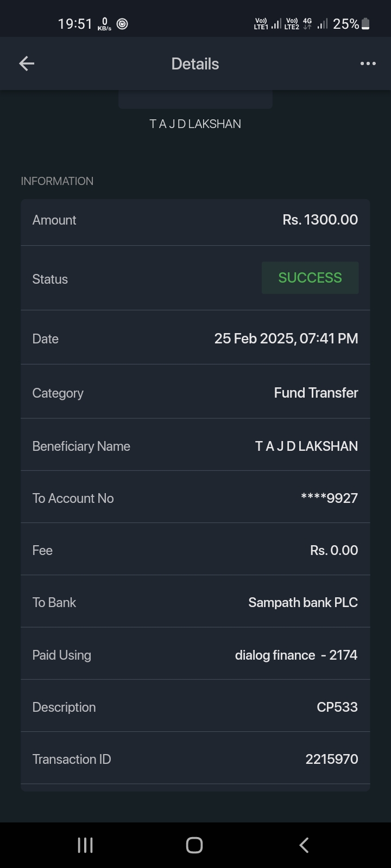Tap the SUCCESS status badge

coord(310,278)
